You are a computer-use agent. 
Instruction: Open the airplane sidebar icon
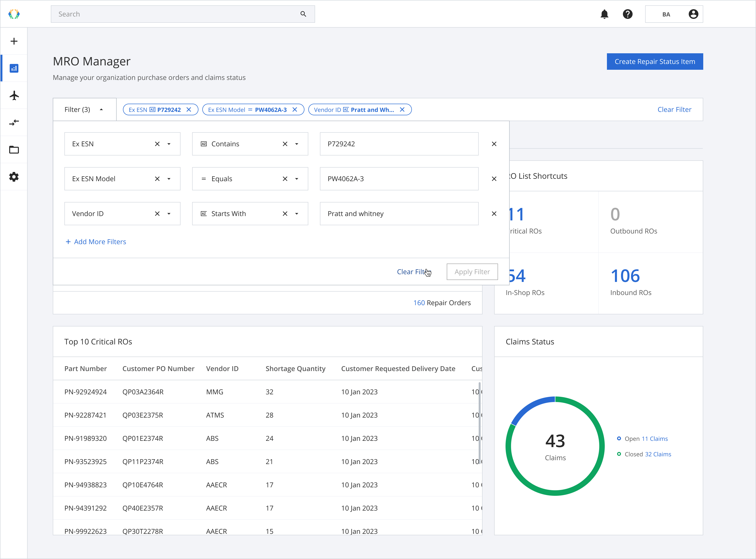point(14,95)
